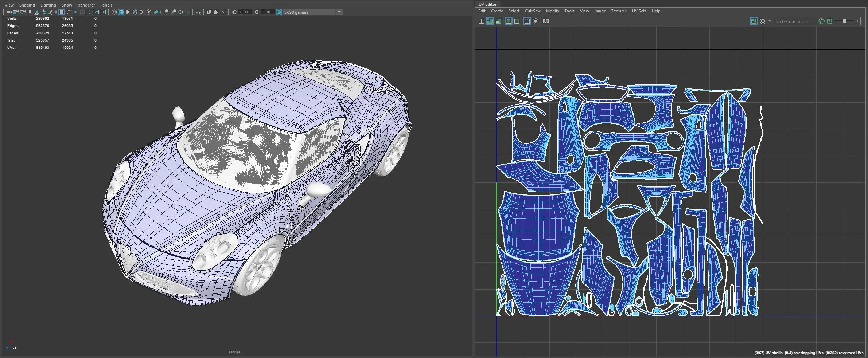Expand the checker texture options arrow

click(x=770, y=21)
